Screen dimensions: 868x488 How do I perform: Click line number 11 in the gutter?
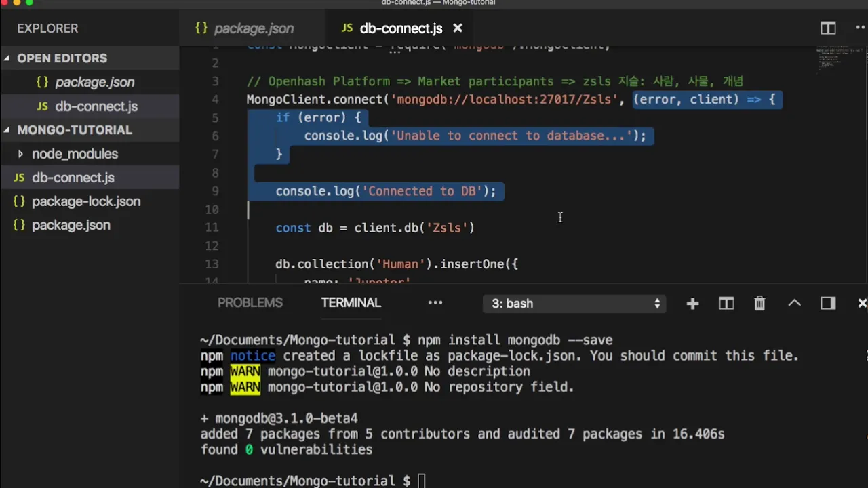pos(211,228)
